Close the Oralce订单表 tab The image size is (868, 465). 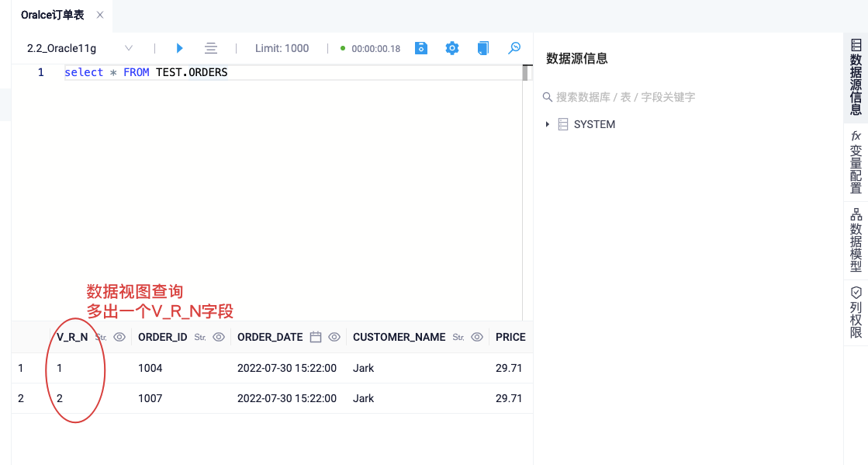(99, 15)
